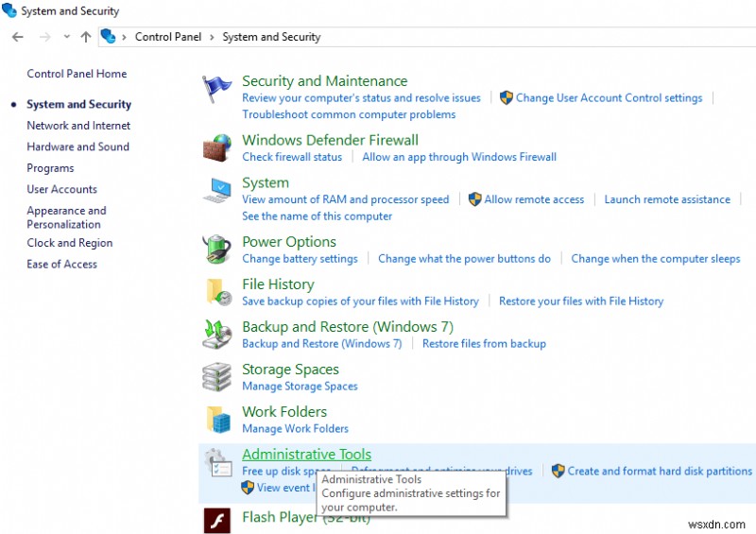The width and height of the screenshot is (756, 534).
Task: Open the recent locations dropdown arrow
Action: point(66,37)
